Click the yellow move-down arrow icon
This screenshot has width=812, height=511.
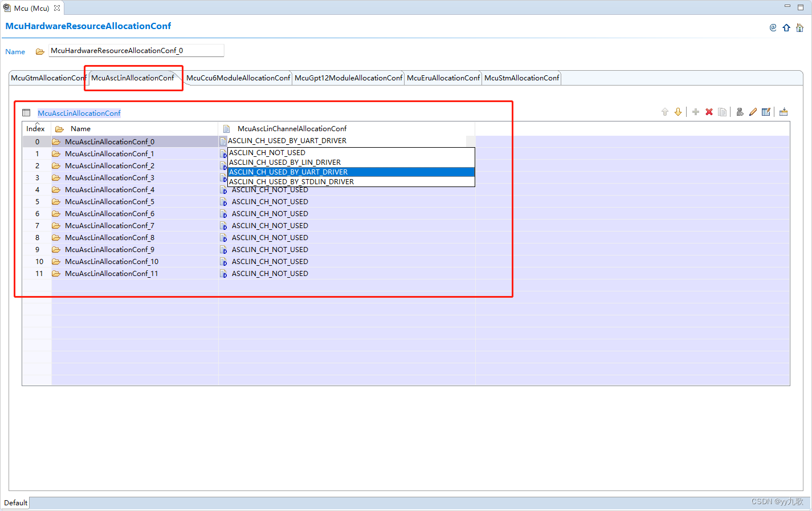[x=678, y=112]
